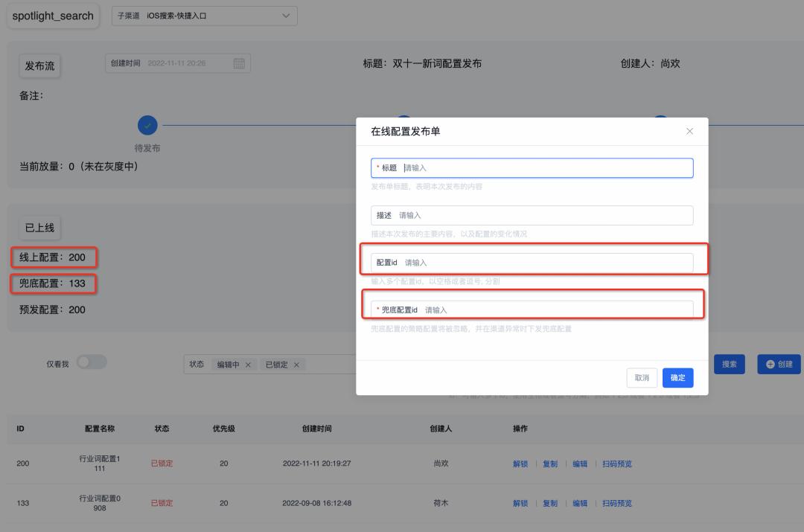Image resolution: width=804 pixels, height=532 pixels.
Task: Edit config 200 via 编辑 link
Action: (x=581, y=463)
